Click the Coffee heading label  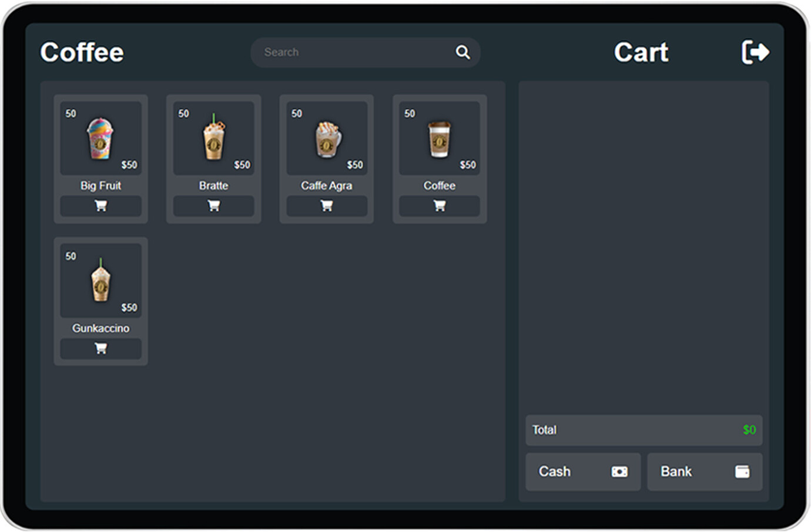[x=82, y=52]
